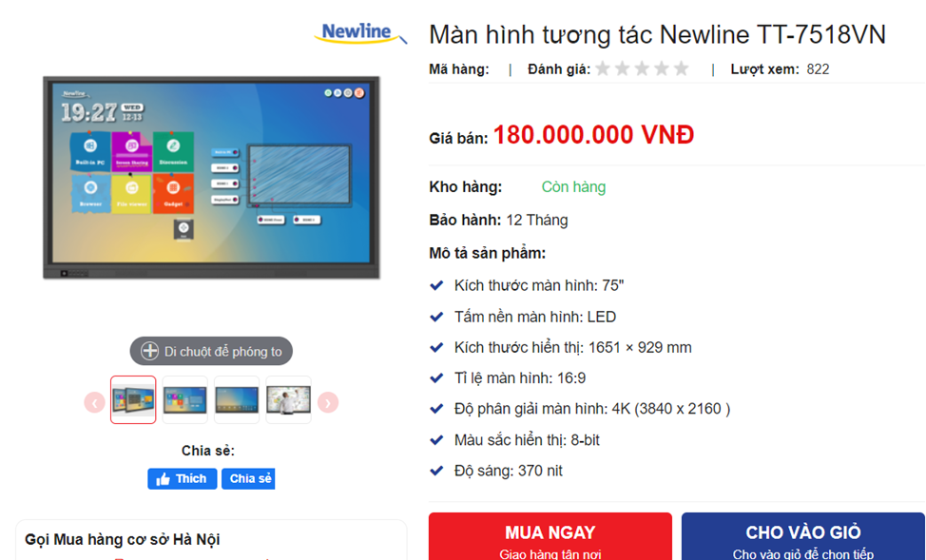Screen dimensions: 926x560
Task: Click the Newline brand logo
Action: pyautogui.click(x=360, y=32)
